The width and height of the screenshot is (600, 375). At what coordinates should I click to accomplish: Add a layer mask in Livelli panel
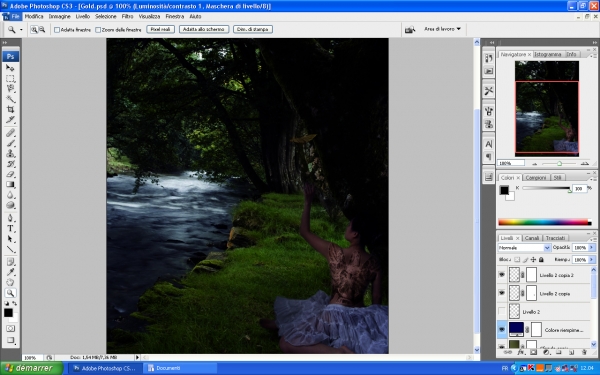[533, 352]
